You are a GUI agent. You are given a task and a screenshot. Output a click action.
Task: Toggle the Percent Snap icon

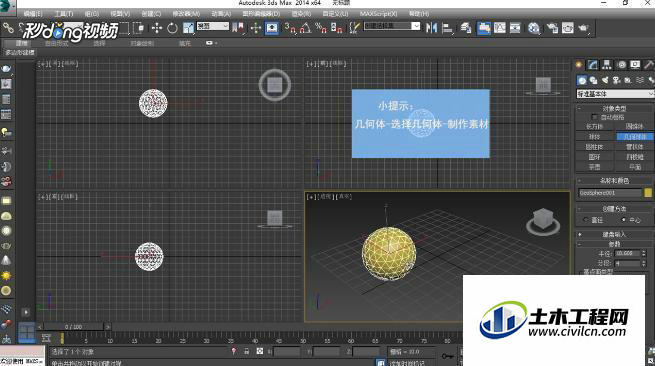point(321,28)
